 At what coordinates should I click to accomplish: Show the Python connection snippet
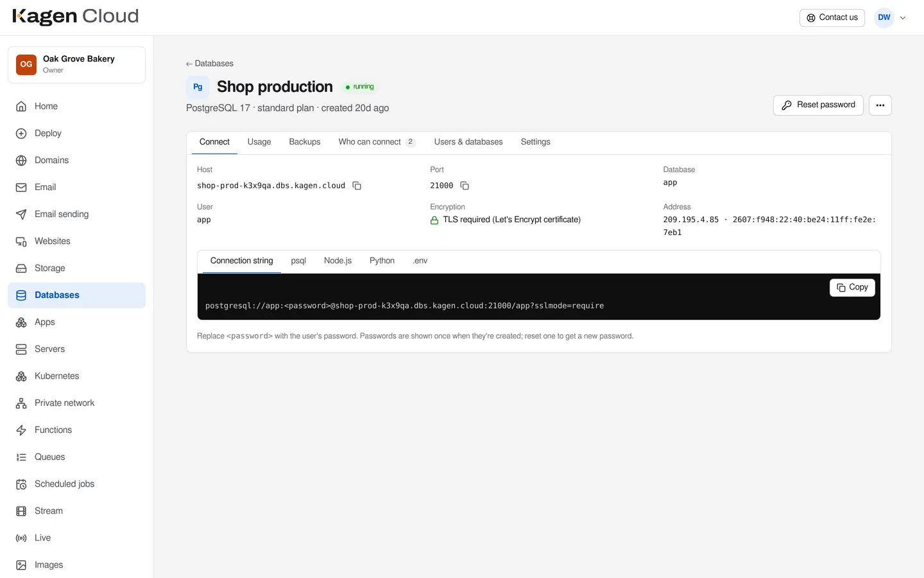pos(382,261)
